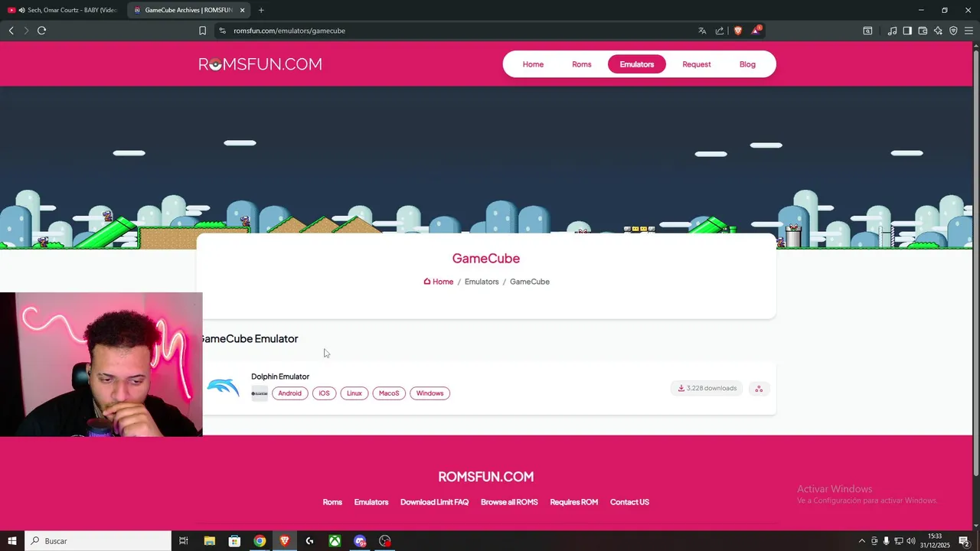The image size is (980, 551).
Task: Click the Windows platform tag
Action: click(x=430, y=393)
